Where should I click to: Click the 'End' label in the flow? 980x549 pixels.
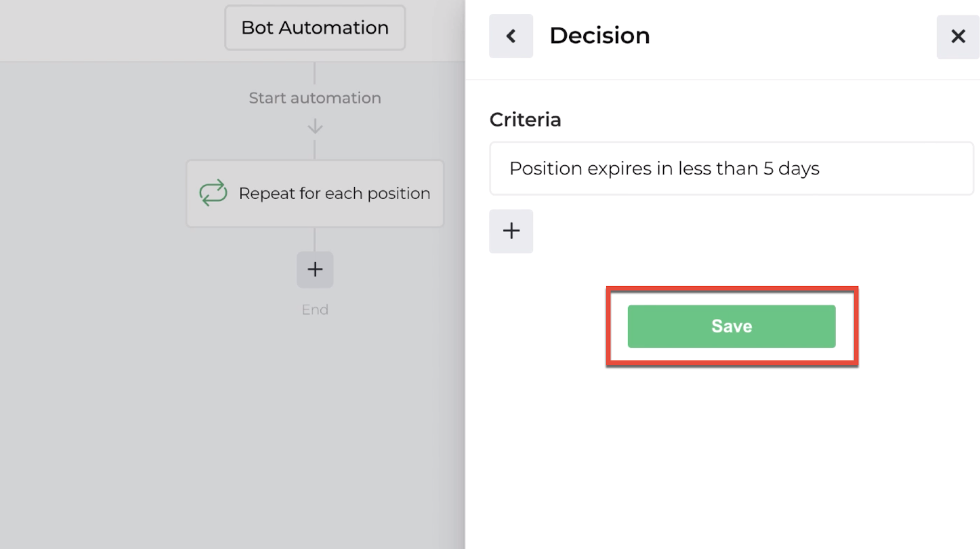(315, 310)
